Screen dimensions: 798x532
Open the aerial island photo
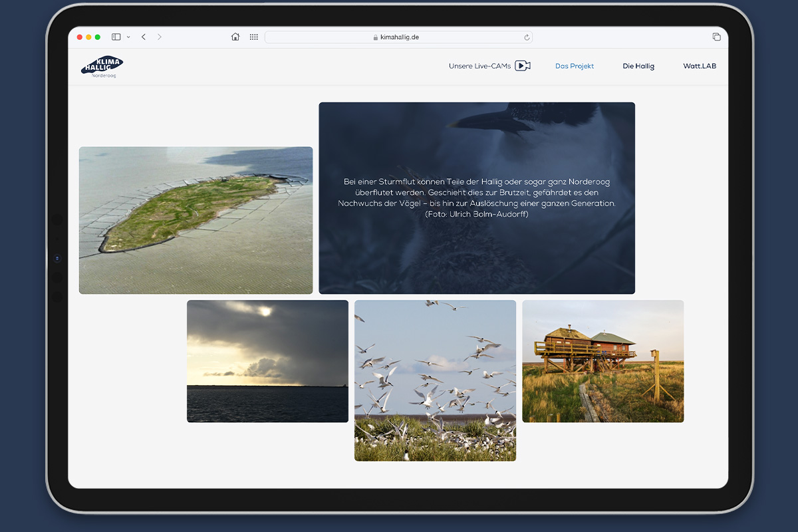(x=196, y=220)
